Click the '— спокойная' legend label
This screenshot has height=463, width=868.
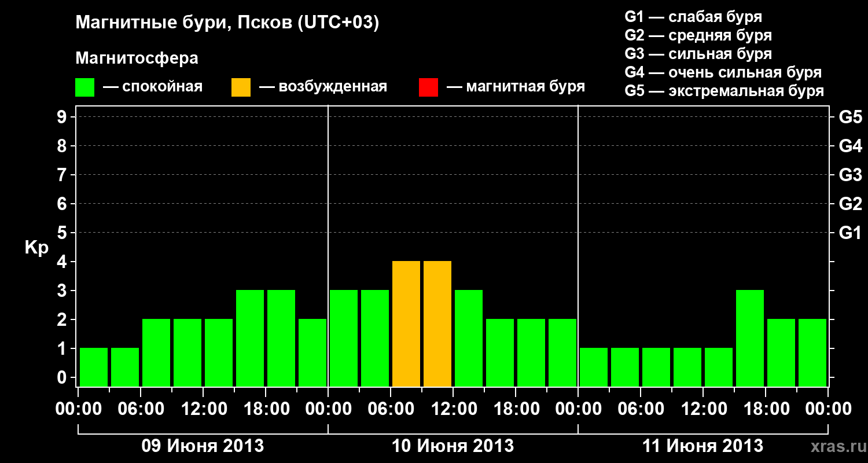pos(153,87)
